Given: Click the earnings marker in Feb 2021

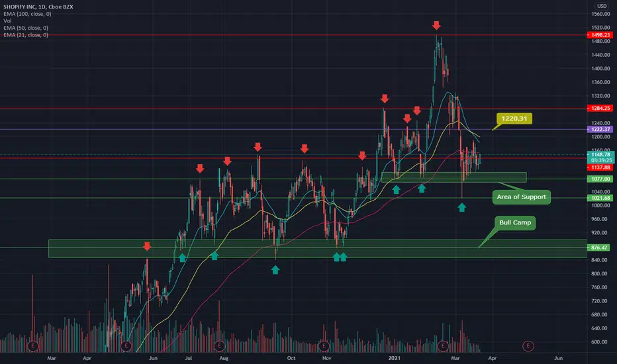Looking at the screenshot, I should coord(443,346).
